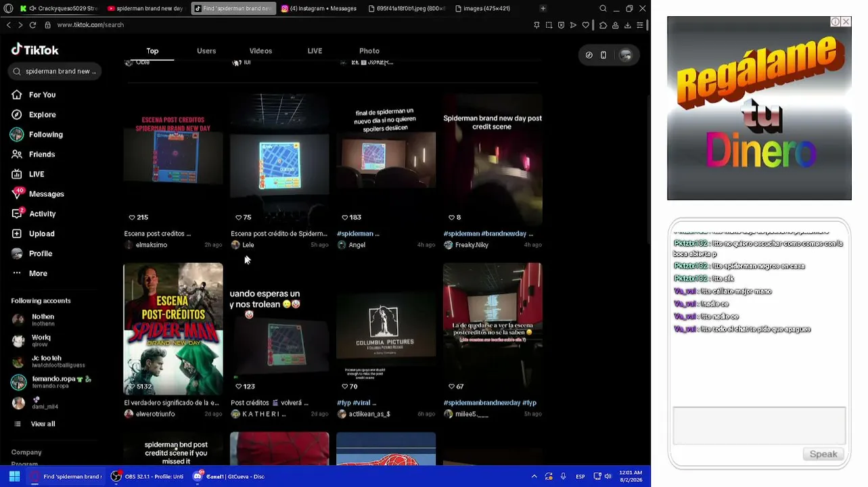This screenshot has width=868, height=487.
Task: Open the Friends page
Action: point(33,154)
